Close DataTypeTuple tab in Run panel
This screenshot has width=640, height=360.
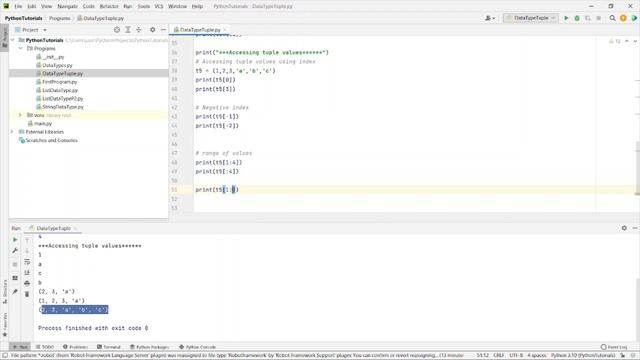(x=76, y=228)
